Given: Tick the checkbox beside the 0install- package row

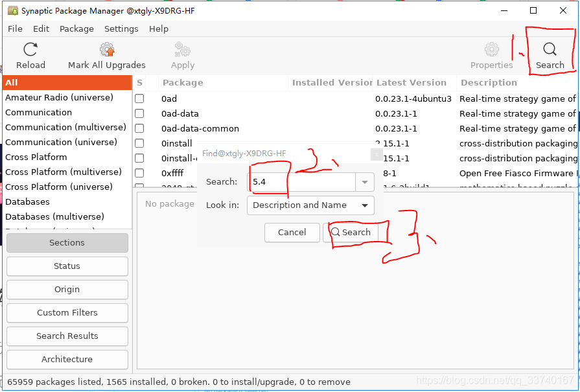Looking at the screenshot, I should point(139,158).
